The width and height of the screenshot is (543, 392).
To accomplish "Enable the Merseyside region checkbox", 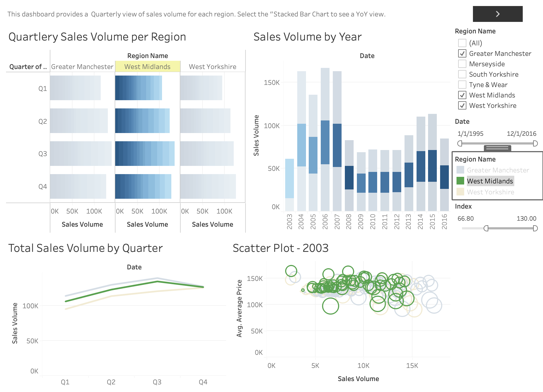I will (462, 64).
